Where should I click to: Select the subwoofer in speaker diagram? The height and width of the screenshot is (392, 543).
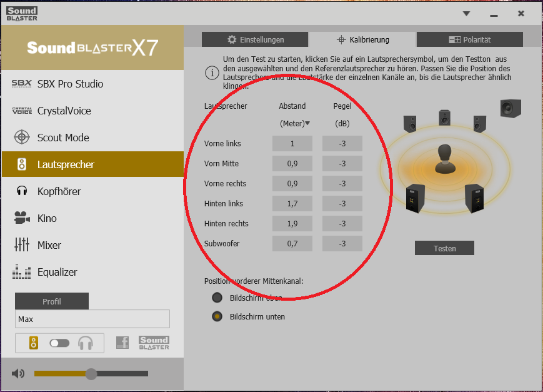(x=511, y=109)
